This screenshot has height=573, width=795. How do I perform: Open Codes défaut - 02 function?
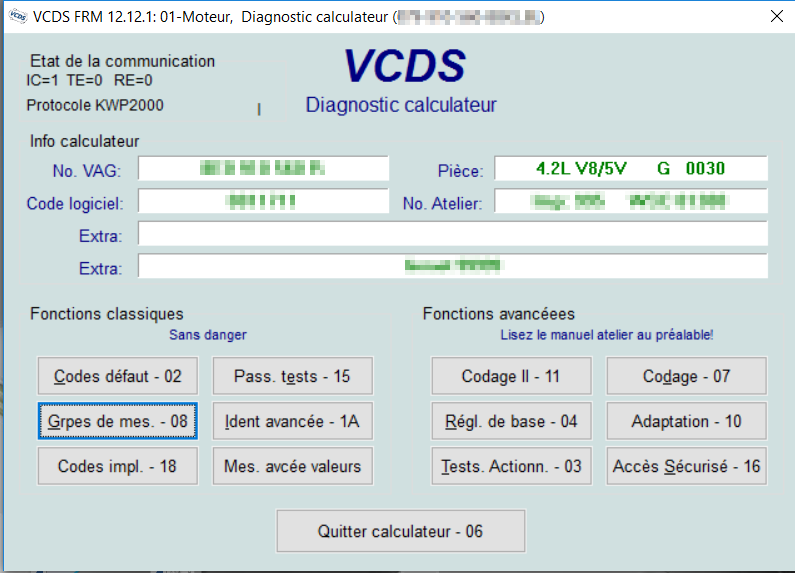pos(118,376)
